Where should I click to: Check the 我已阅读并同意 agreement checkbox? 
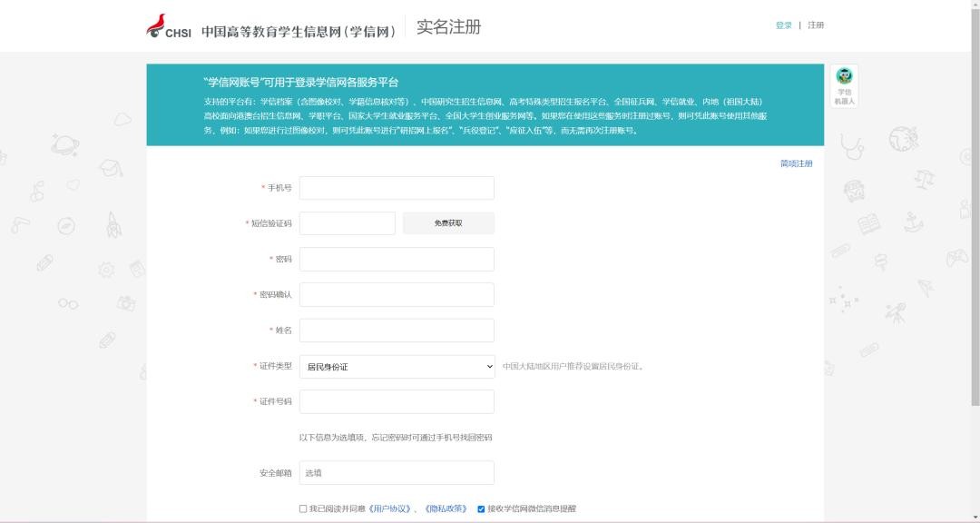pyautogui.click(x=303, y=509)
